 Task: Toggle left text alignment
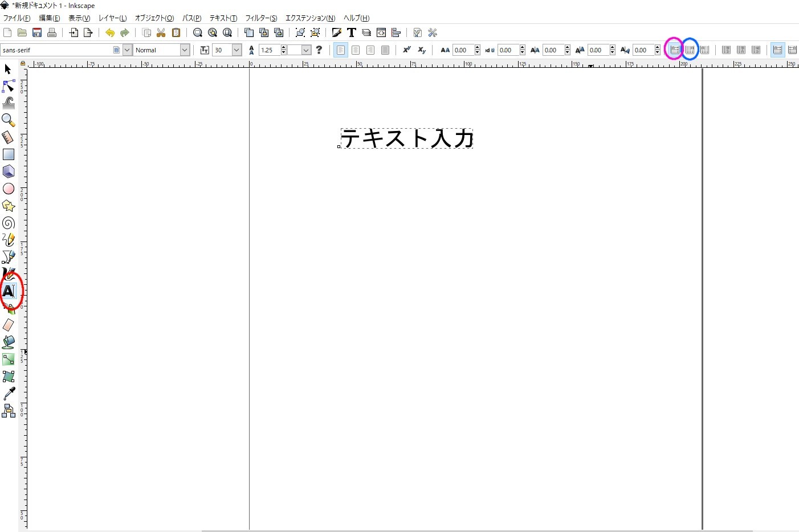341,50
